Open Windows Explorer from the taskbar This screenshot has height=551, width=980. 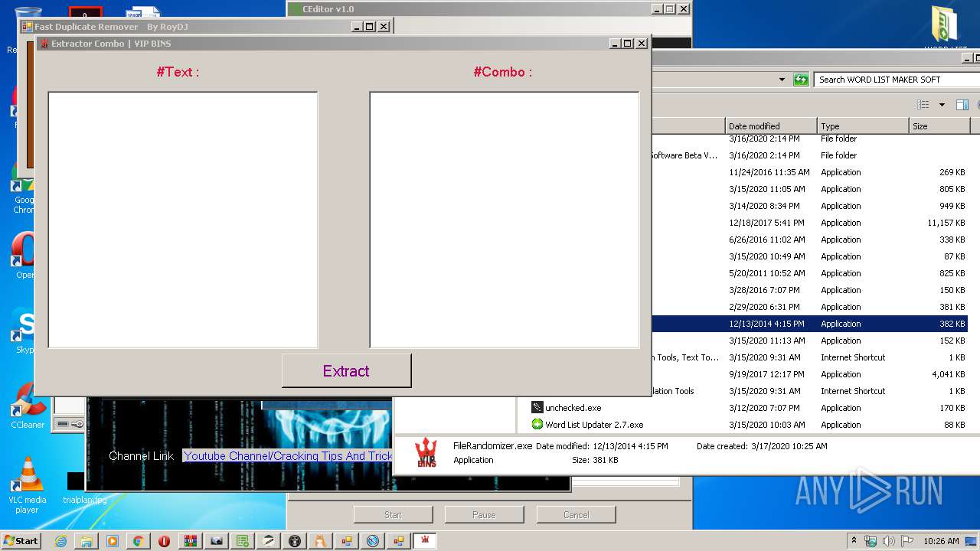pos(87,541)
